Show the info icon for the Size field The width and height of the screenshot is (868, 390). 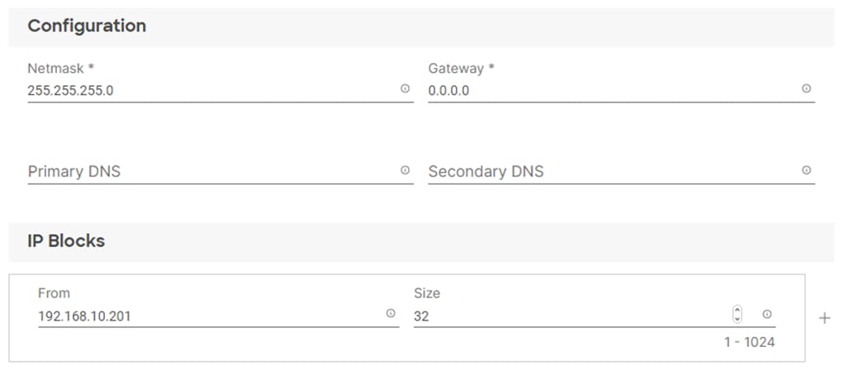pyautogui.click(x=766, y=314)
